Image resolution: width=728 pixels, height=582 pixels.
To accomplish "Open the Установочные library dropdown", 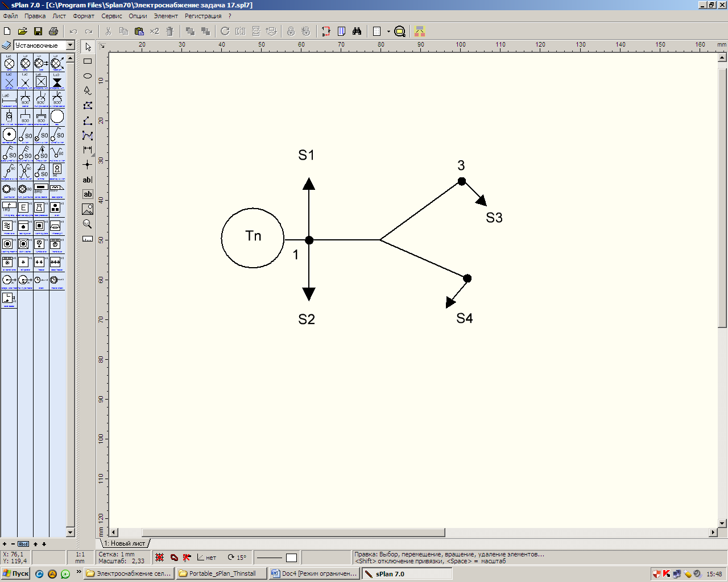I will pos(71,45).
